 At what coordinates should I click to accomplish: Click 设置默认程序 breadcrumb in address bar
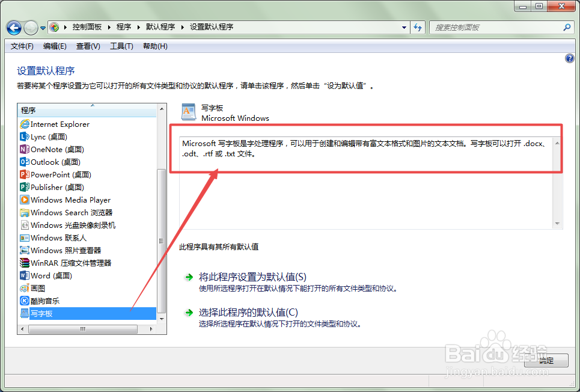pos(212,27)
